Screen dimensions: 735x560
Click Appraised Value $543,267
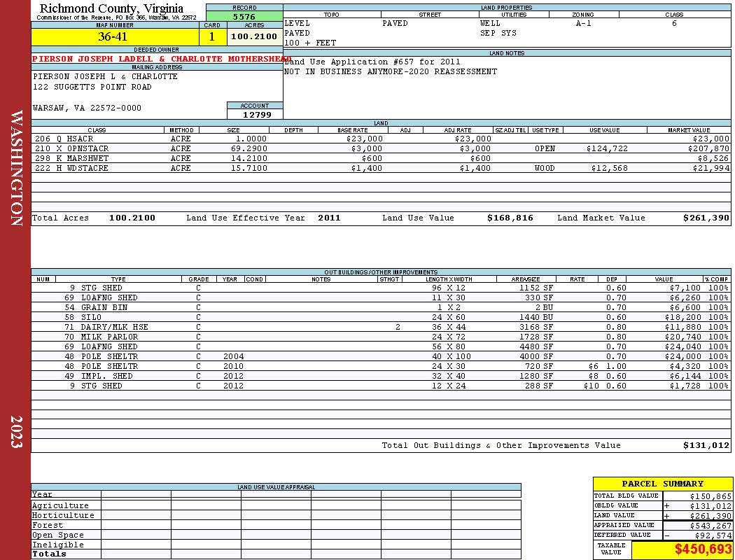coord(710,526)
